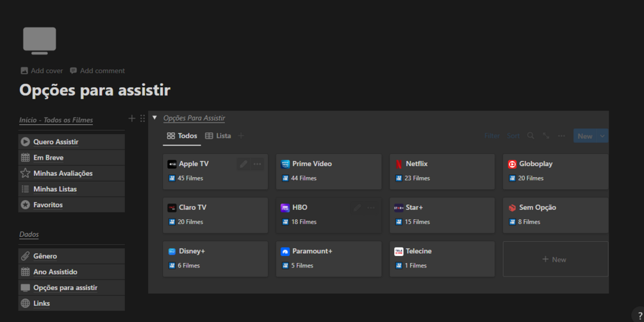Viewport: 644px width, 322px height.
Task: Open the Gênero page
Action: pos(72,256)
